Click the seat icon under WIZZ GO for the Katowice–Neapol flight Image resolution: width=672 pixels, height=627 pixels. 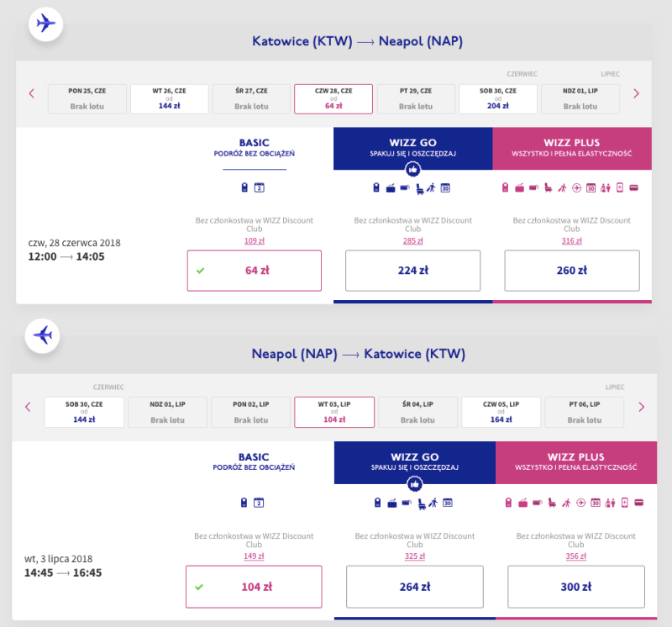point(420,188)
